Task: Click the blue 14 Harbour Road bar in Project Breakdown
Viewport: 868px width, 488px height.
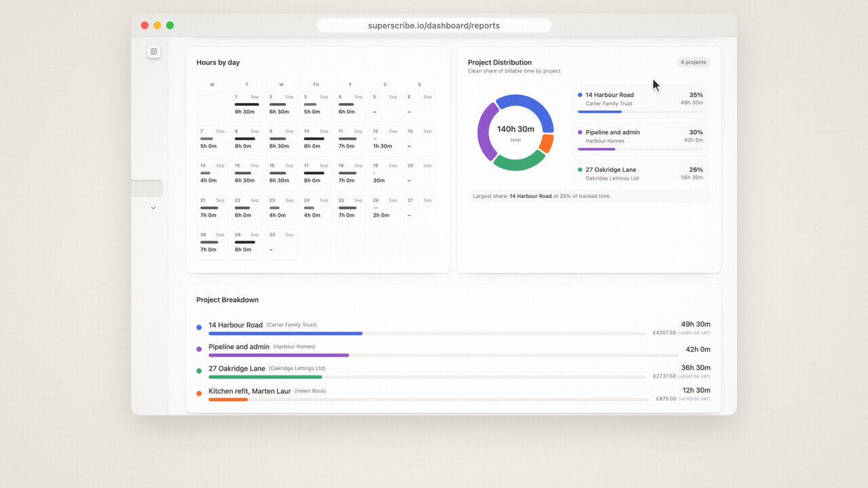Action: [x=285, y=333]
